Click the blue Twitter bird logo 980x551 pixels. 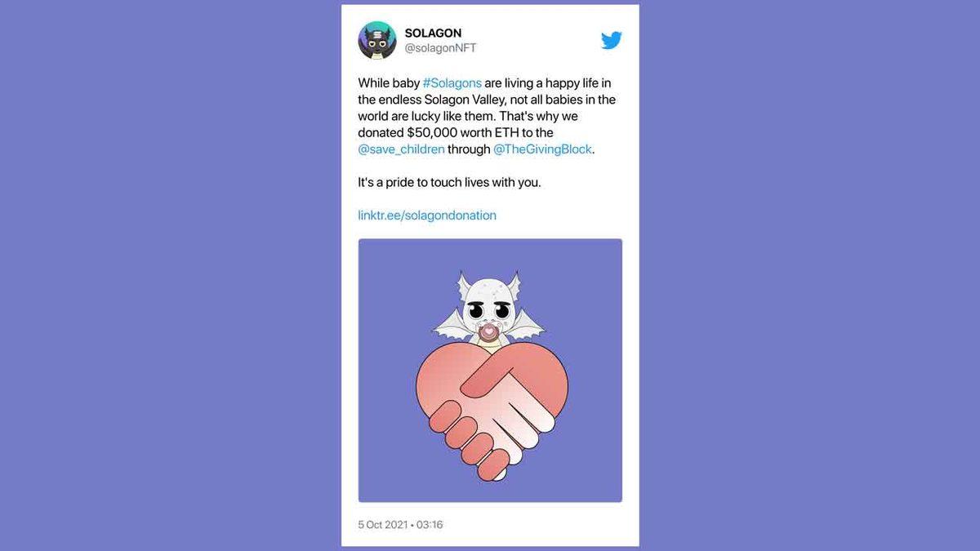click(612, 40)
